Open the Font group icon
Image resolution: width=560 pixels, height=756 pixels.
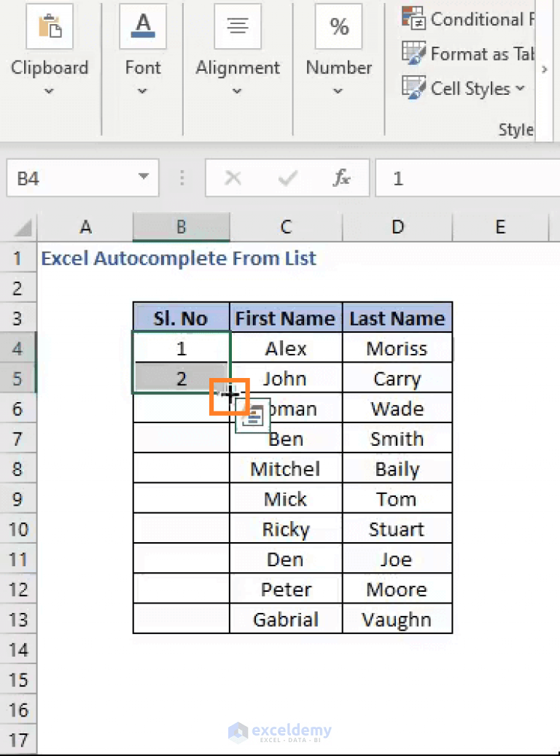pos(143,26)
